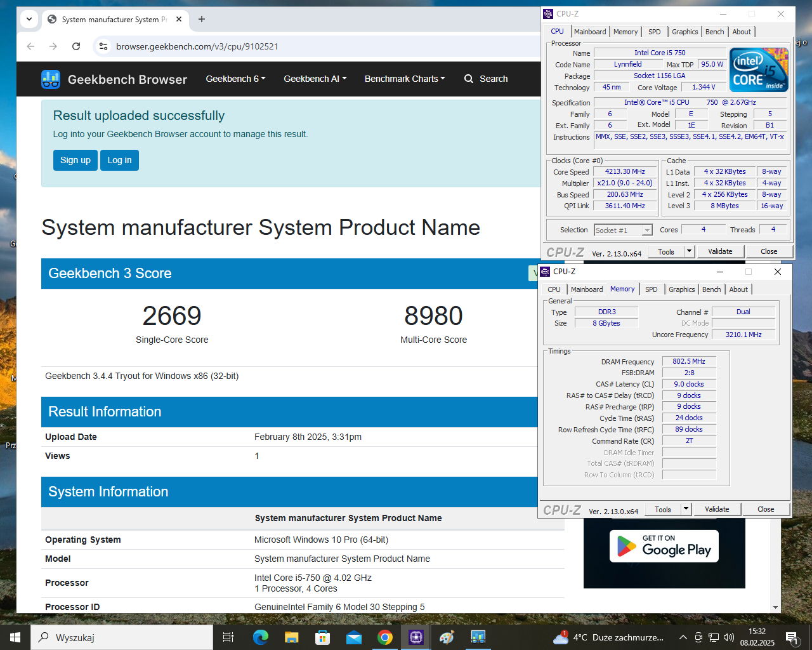Click the Google Play badge
The height and width of the screenshot is (650, 812).
click(664, 546)
